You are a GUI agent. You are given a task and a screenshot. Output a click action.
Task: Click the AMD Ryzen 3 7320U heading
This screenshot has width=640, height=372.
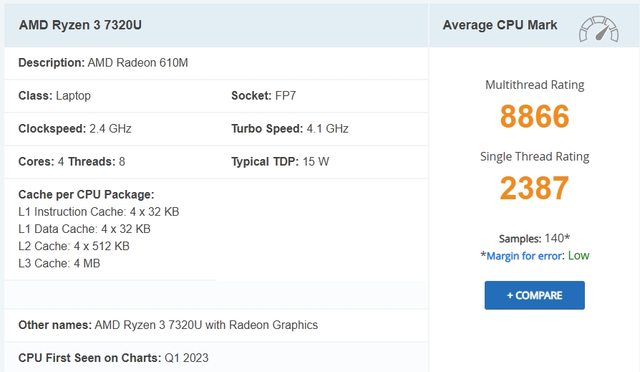80,25
